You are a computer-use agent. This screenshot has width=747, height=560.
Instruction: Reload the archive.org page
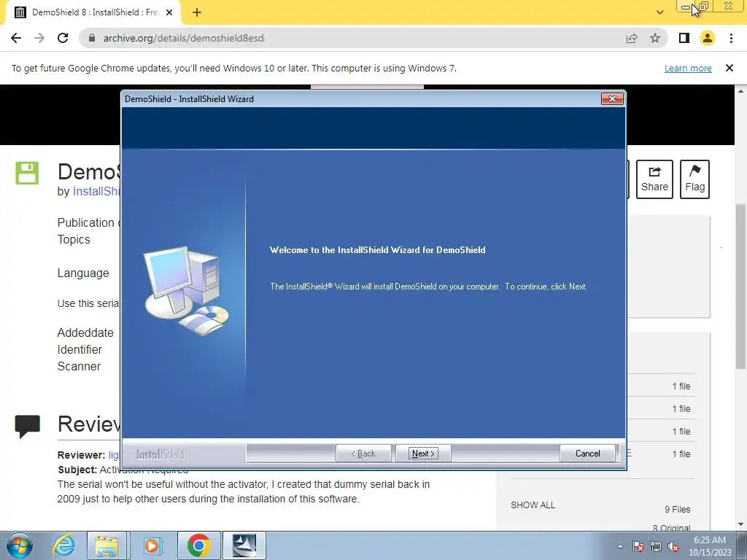pos(63,38)
